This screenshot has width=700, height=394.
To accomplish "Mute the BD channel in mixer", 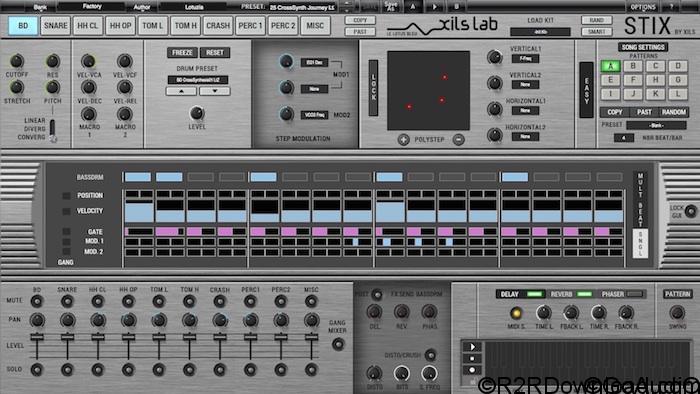I will click(37, 302).
